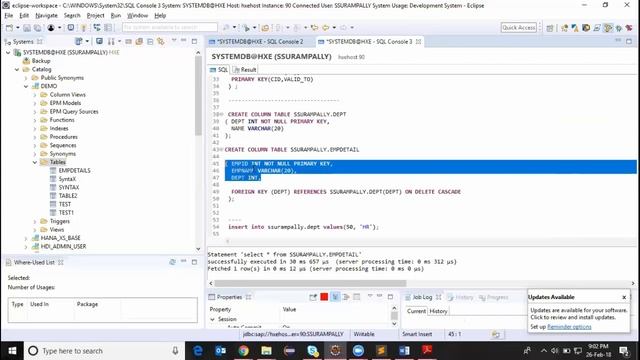Toggle show categories icon in Properties panel

[x=335, y=297]
